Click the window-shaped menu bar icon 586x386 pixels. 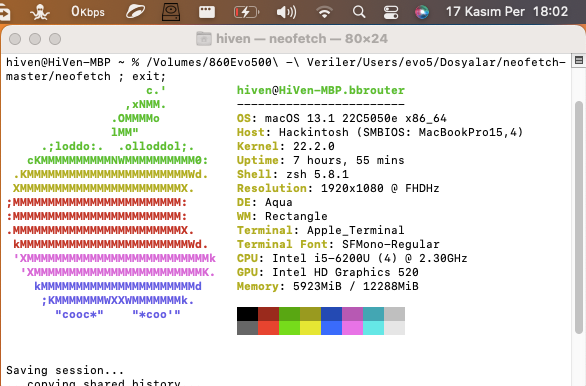(x=207, y=12)
